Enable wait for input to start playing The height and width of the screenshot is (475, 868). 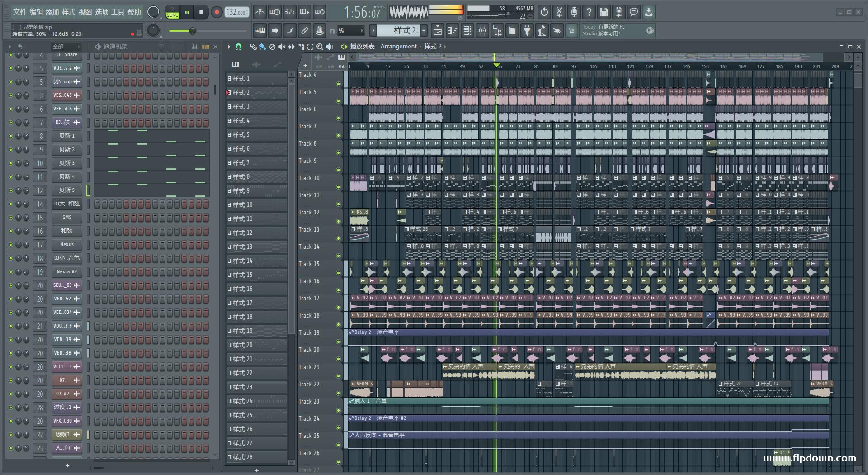(x=274, y=12)
